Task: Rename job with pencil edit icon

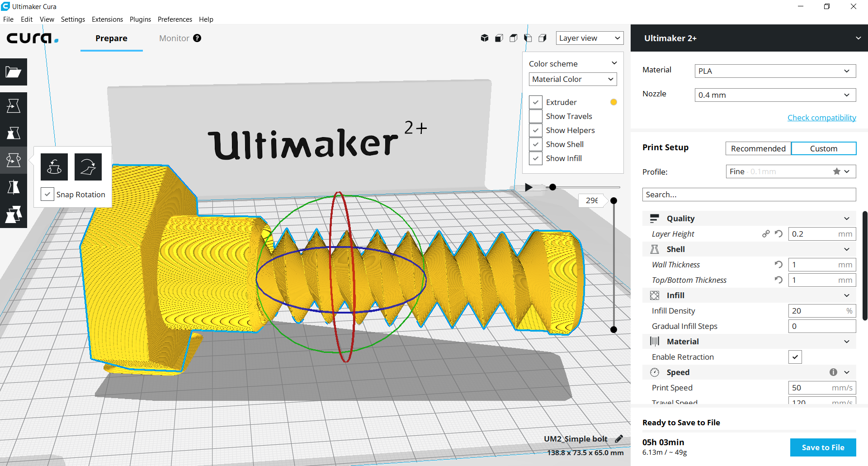Action: 619,438
